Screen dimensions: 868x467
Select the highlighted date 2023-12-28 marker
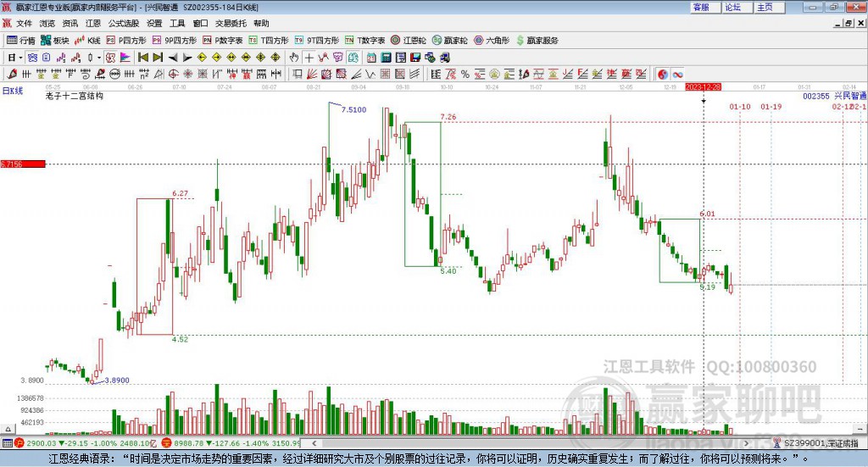(703, 87)
